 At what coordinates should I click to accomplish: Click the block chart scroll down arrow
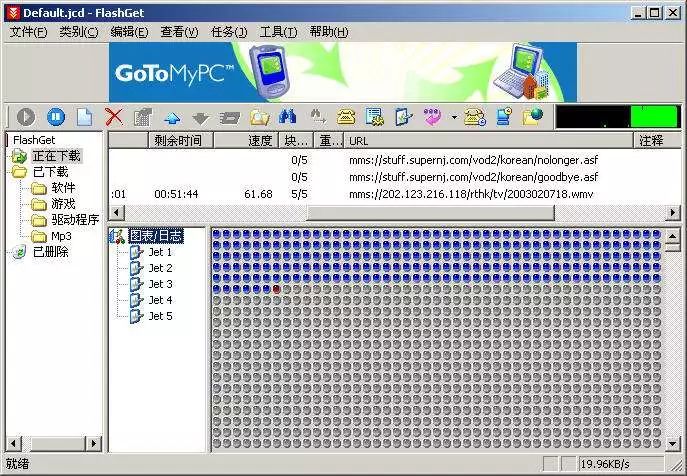[673, 444]
